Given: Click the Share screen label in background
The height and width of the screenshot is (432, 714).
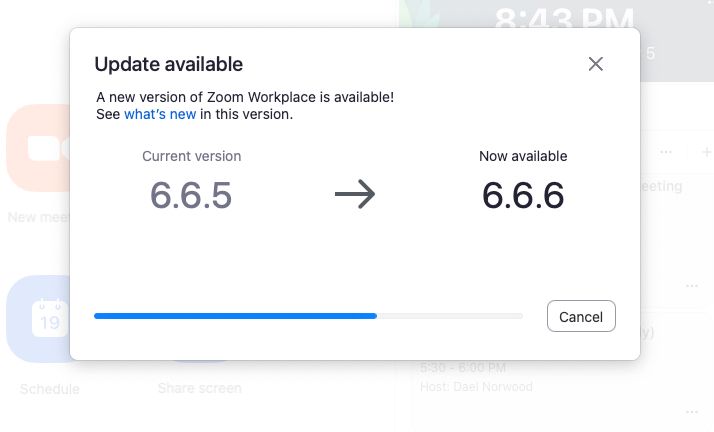Looking at the screenshot, I should (199, 388).
